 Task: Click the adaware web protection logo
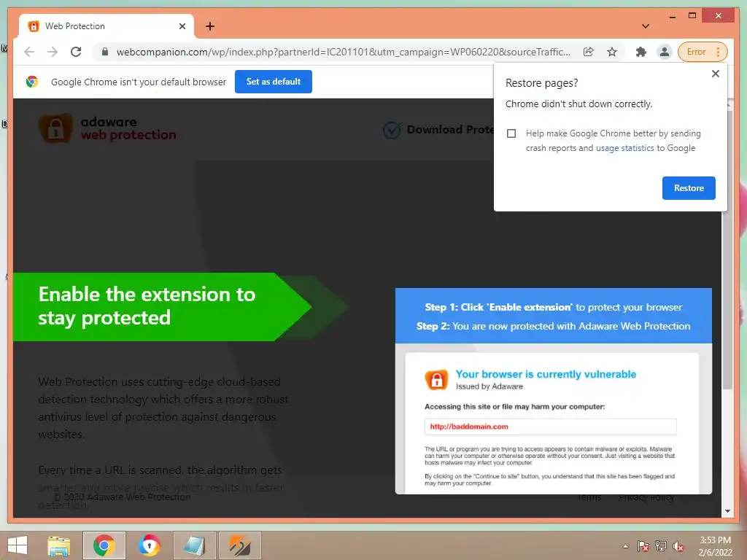coord(107,128)
